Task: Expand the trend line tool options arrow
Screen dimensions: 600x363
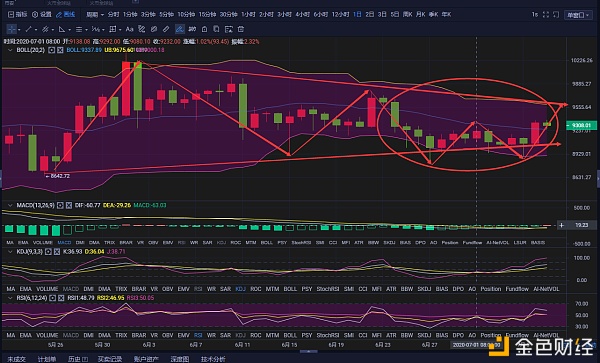Action: [36, 29]
